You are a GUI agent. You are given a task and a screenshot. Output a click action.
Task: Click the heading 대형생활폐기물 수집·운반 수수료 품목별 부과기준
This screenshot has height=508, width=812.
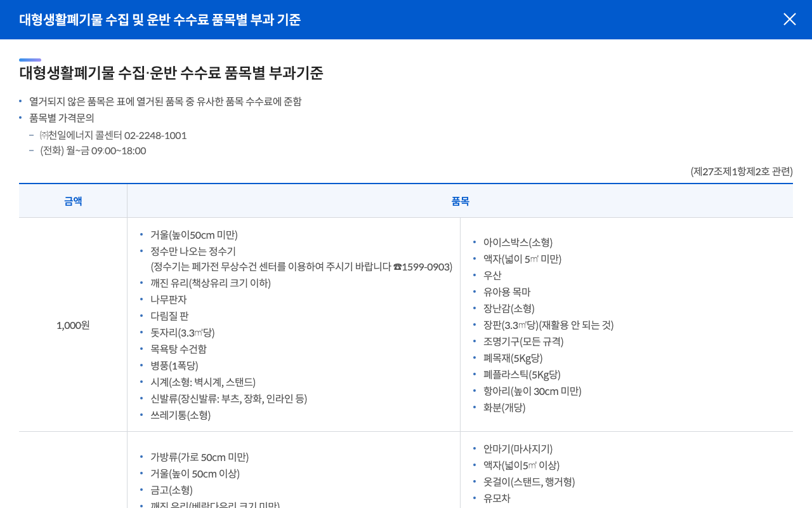171,73
